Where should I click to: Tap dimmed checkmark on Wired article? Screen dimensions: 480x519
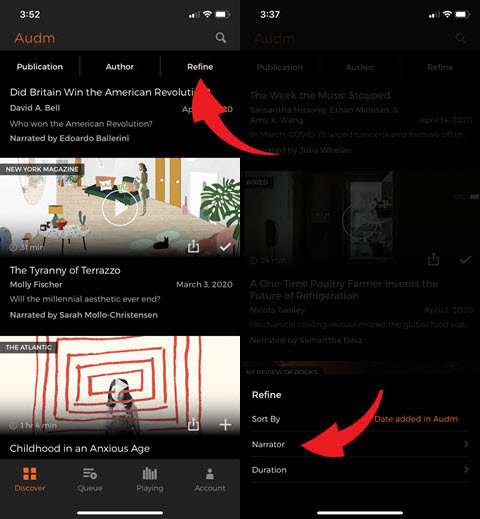[465, 260]
